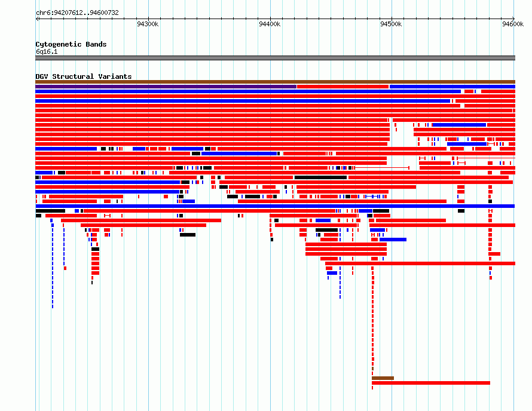Image resolution: width=532 pixels, height=411 pixels.
Task: Click the Cytogenetic Bands track title
Action: click(71, 44)
